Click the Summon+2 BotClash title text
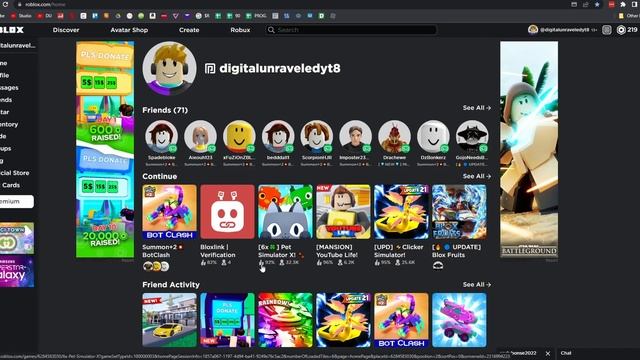The image size is (640, 360). (x=162, y=251)
